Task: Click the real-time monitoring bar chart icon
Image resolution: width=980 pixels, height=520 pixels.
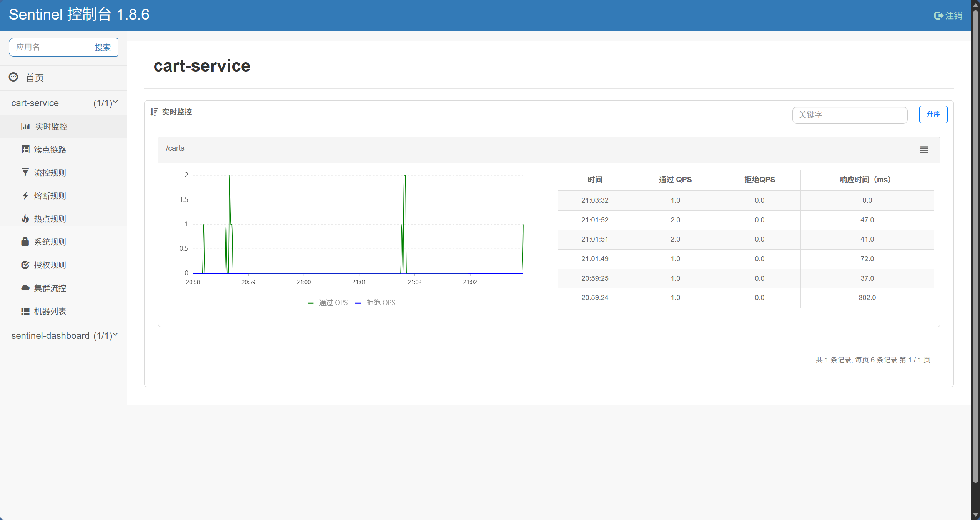Action: pyautogui.click(x=25, y=127)
